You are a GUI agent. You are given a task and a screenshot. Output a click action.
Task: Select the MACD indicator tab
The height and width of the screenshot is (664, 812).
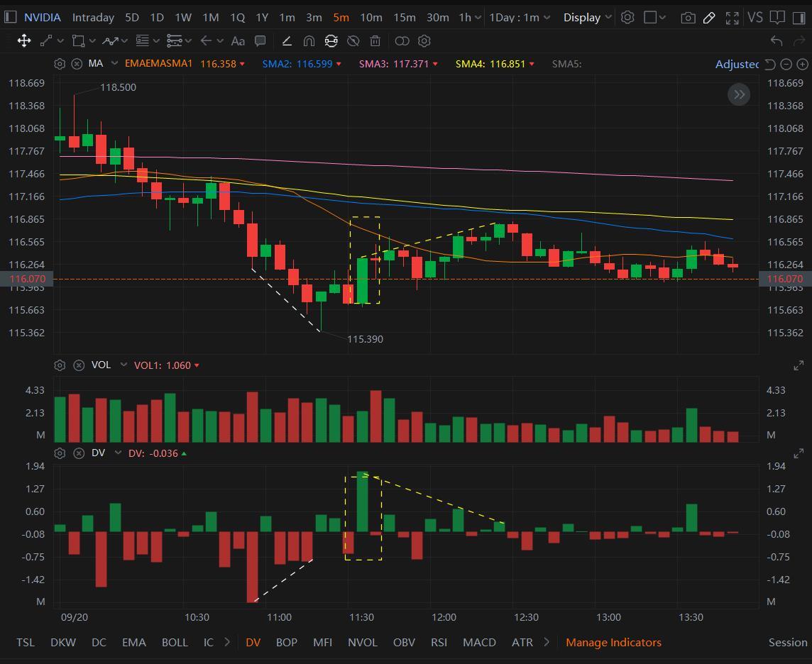[x=479, y=642]
